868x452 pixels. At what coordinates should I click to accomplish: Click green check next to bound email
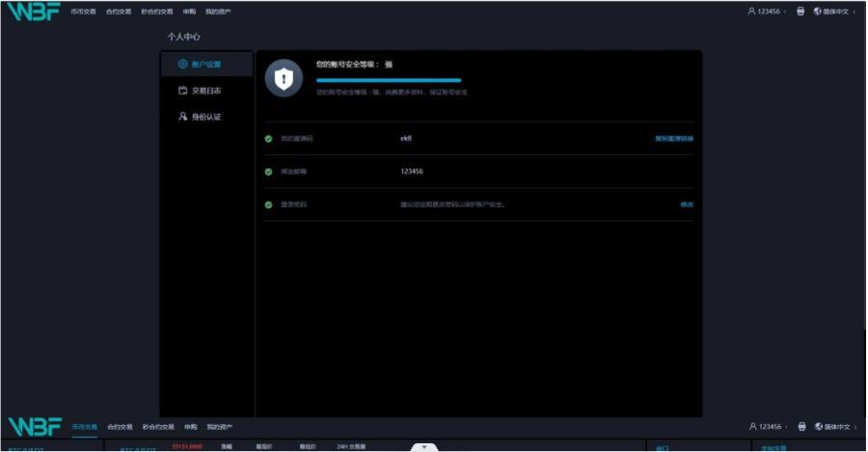point(268,172)
